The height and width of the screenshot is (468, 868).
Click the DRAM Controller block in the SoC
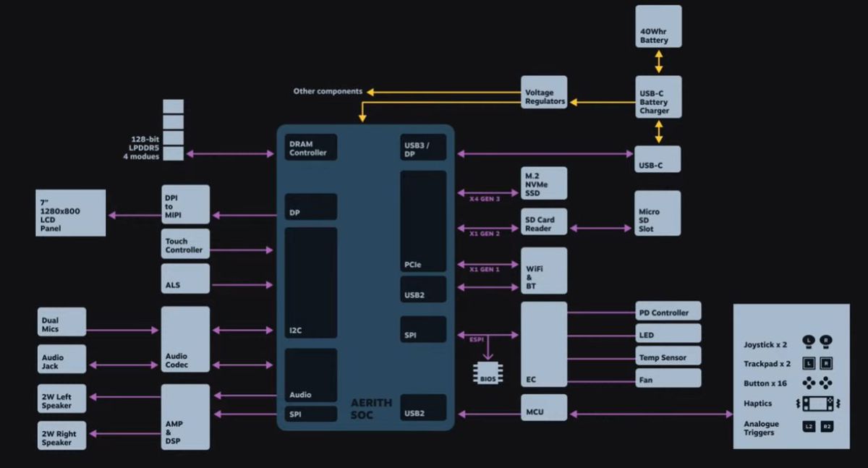coord(310,148)
